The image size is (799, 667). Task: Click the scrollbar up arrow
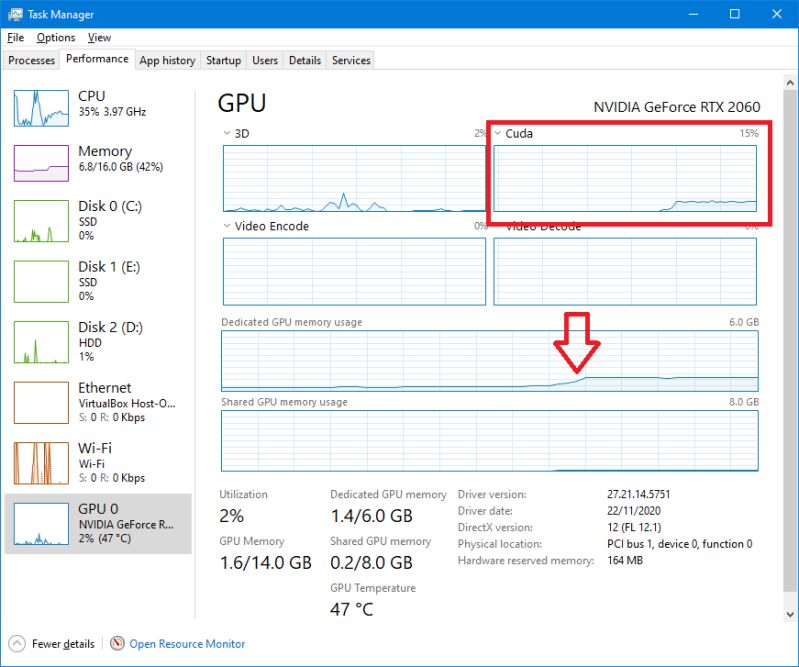[x=790, y=82]
